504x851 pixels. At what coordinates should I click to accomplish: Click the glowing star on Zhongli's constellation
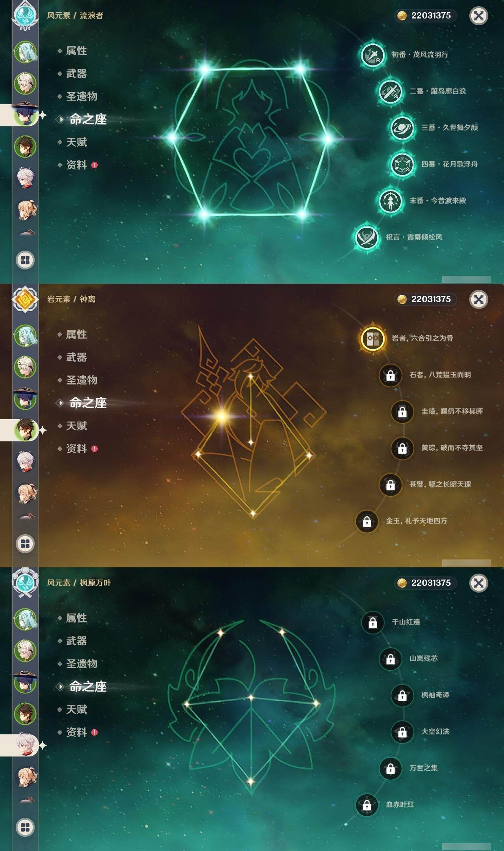pyautogui.click(x=222, y=416)
